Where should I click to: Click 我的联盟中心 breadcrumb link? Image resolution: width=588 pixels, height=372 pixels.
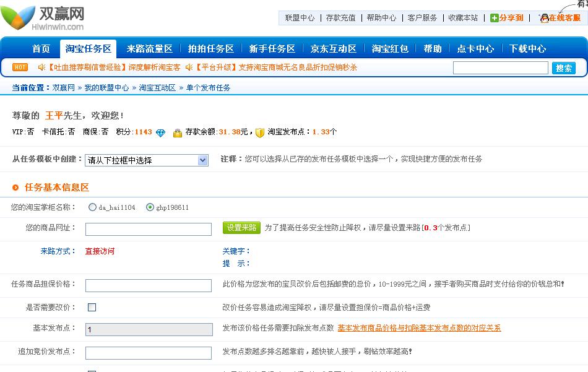[106, 88]
